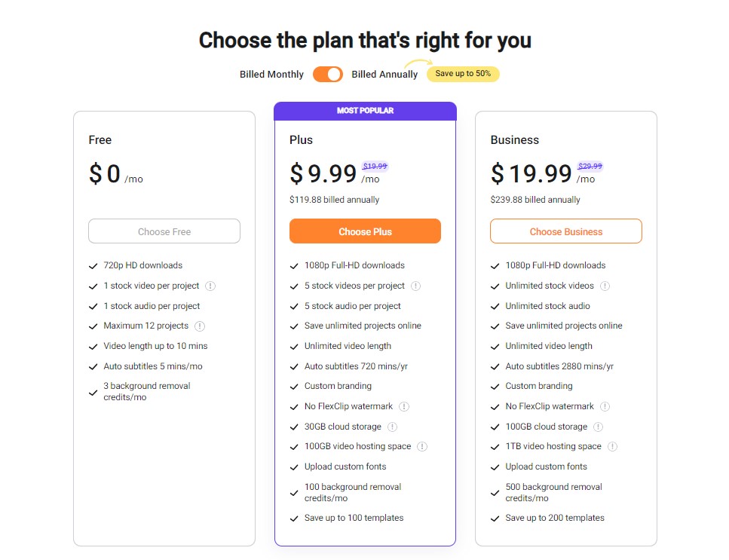This screenshot has height=560, width=729.
Task: Click info icon beside Business 'No FlexClip watermark'
Action: [x=605, y=407]
